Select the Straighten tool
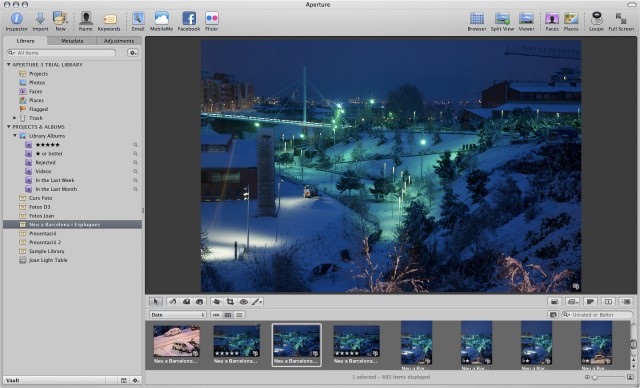This screenshot has width=640, height=388. click(x=217, y=302)
